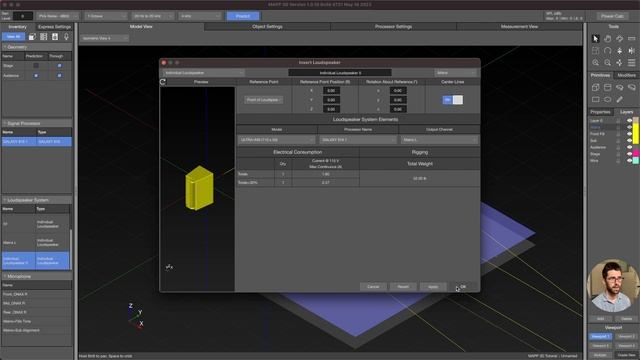
Task: Open the Output Channel dropdown
Action: tap(439, 140)
